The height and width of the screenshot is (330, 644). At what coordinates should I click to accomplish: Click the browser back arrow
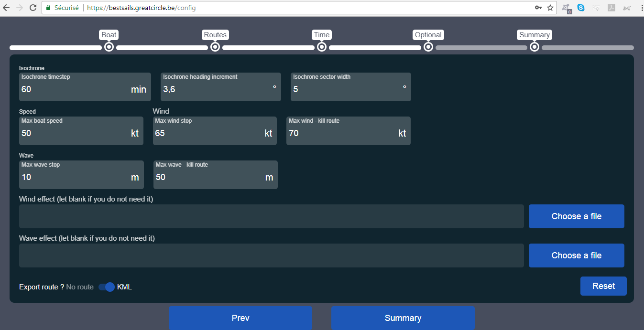click(6, 8)
